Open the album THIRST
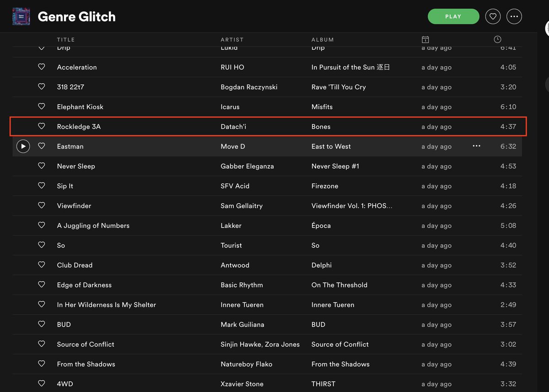The width and height of the screenshot is (549, 392). (323, 384)
